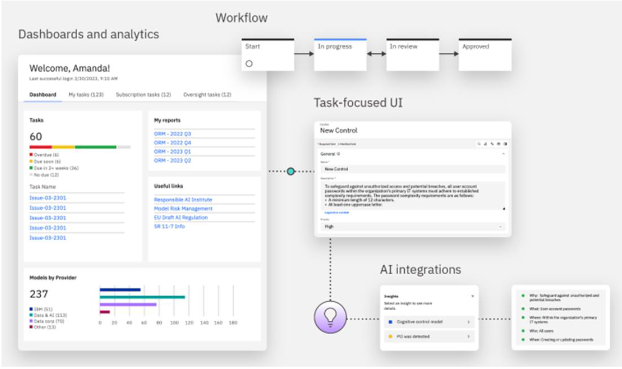Image resolution: width=622 pixels, height=369 pixels.
Task: Click the green segment of the tasks bar
Action: tap(96, 147)
